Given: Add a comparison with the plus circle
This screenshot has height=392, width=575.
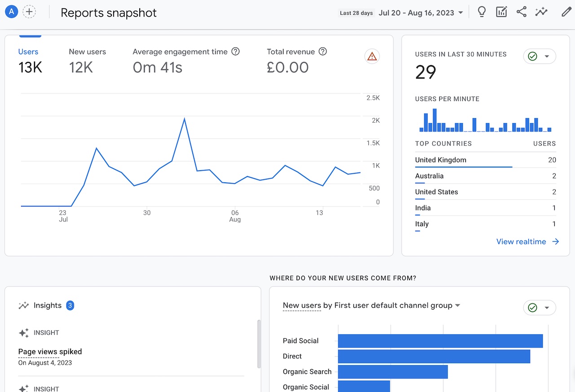Looking at the screenshot, I should 29,12.
